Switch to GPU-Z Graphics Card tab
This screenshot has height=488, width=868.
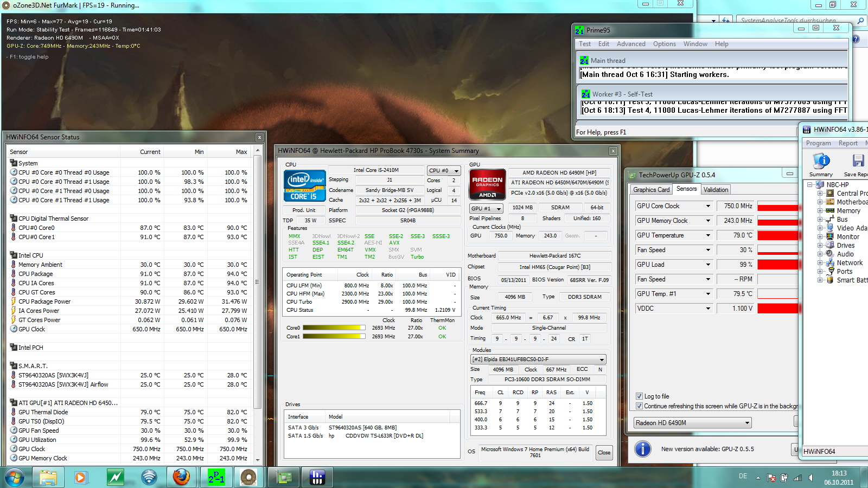651,190
